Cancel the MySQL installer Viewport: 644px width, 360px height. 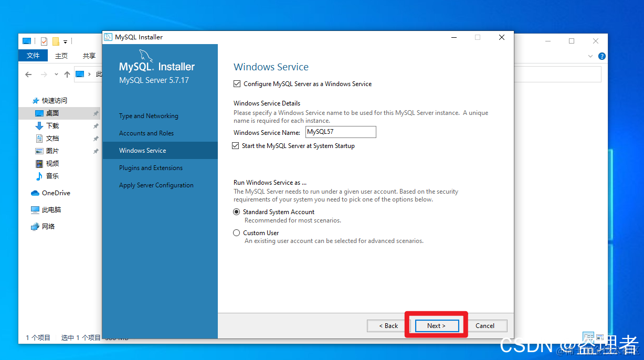click(x=485, y=325)
